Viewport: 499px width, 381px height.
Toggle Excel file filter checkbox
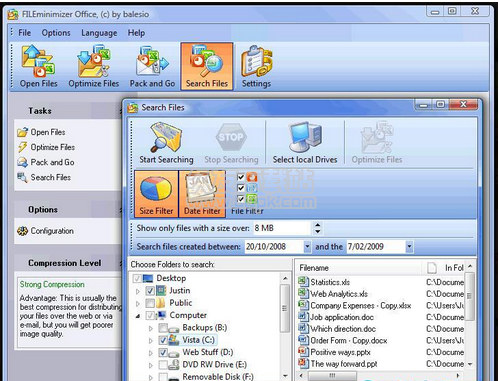[x=241, y=199]
